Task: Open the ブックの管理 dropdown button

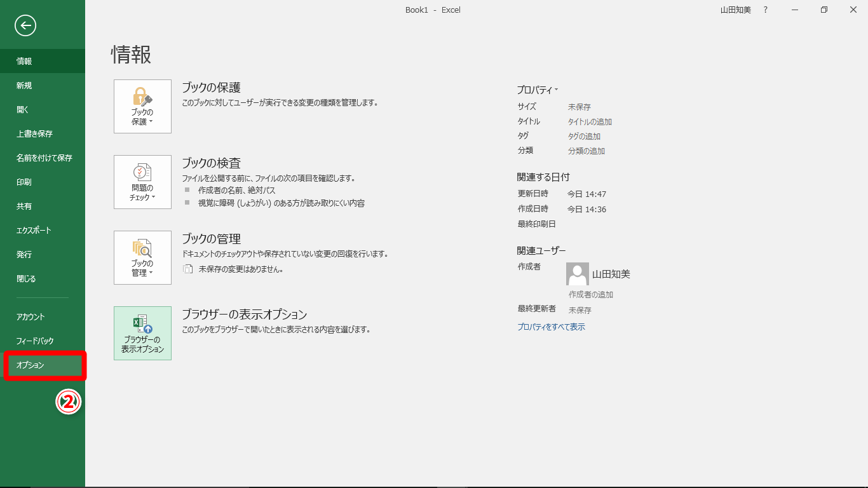Action: pyautogui.click(x=142, y=257)
